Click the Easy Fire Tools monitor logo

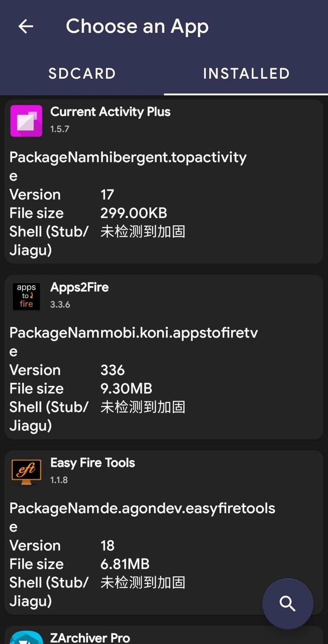point(26,472)
